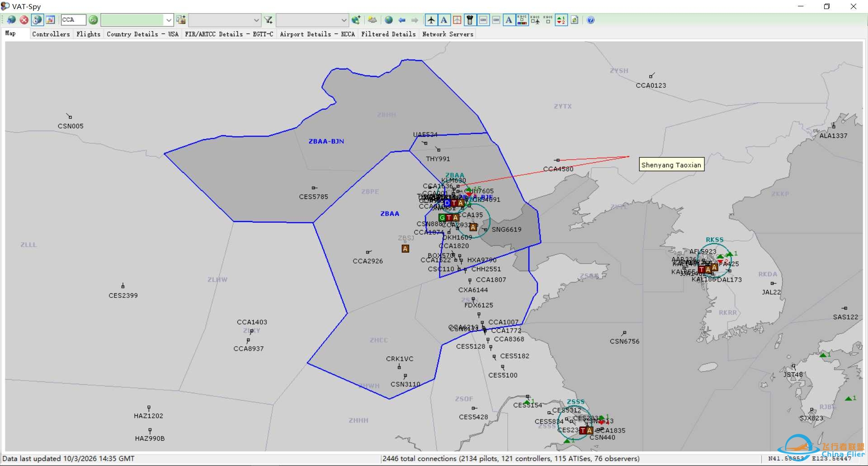
Task: Open the Airport Details - KCCA tab
Action: [317, 34]
